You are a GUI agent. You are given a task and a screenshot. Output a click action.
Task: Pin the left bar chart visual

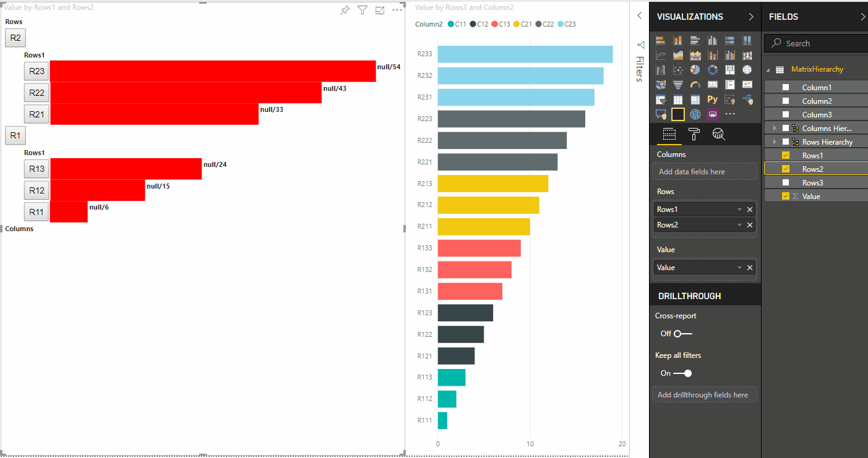coord(345,10)
